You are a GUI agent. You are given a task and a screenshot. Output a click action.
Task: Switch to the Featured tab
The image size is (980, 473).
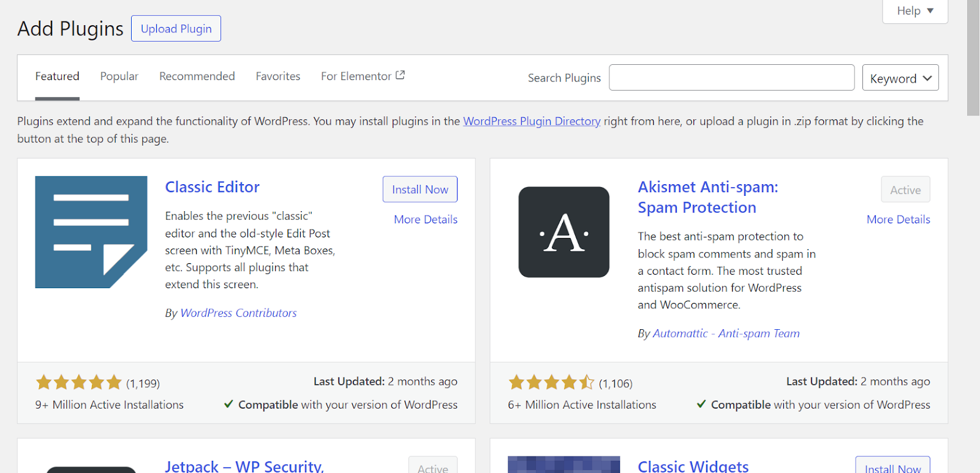point(57,76)
